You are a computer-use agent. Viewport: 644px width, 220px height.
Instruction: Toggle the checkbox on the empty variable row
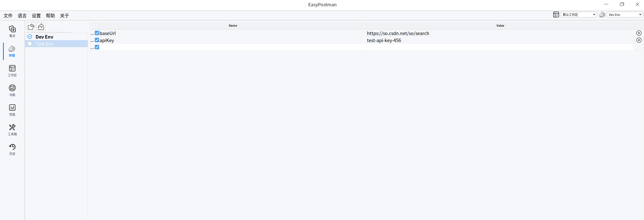(97, 47)
